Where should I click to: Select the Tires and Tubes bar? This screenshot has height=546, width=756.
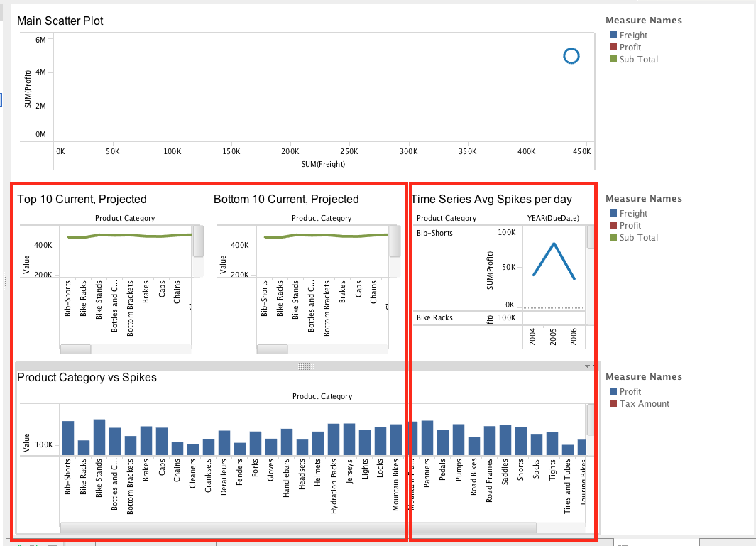pyautogui.click(x=568, y=450)
